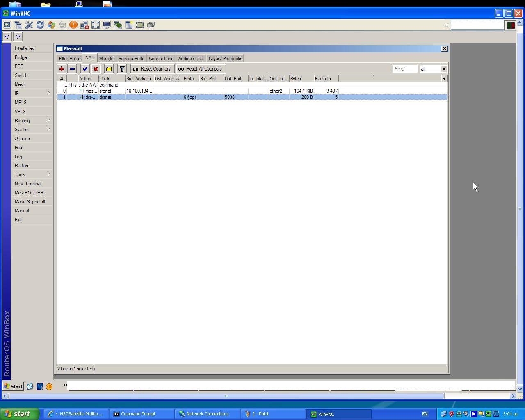Click Reset All Counters button
525x420 pixels.
point(201,69)
